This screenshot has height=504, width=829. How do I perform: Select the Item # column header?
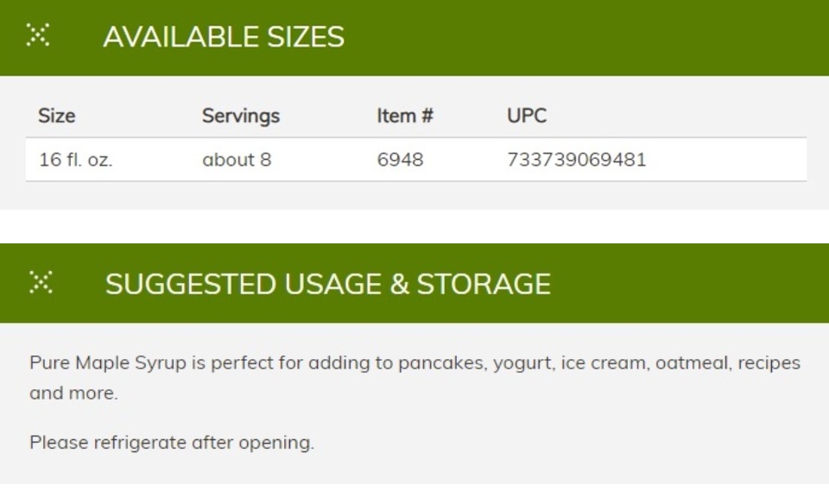tap(405, 116)
